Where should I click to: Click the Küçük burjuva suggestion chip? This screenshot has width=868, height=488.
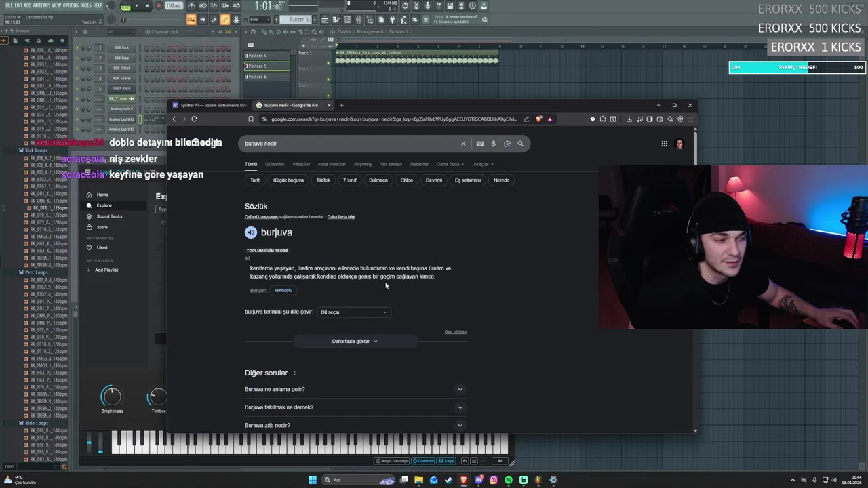(288, 180)
